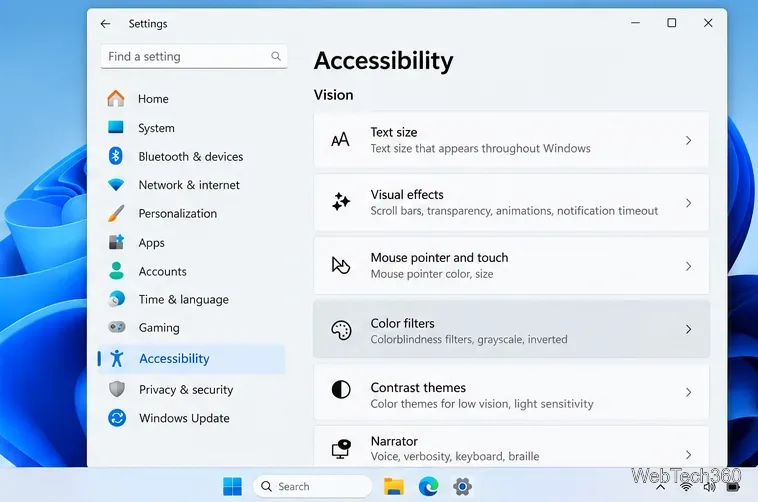
Task: Select Gaming label in sidebar
Action: click(x=159, y=327)
